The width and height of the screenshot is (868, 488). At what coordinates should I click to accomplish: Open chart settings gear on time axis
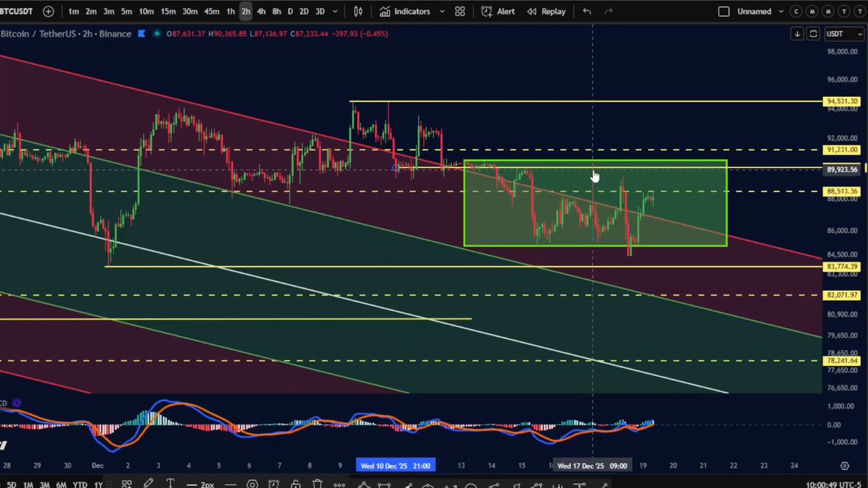[844, 466]
